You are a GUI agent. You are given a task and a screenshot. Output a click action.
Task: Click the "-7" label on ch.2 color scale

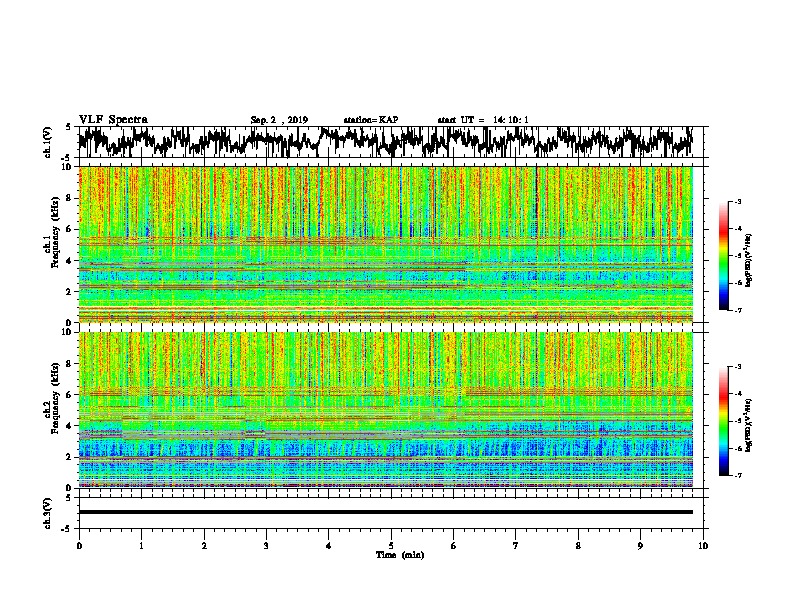(738, 476)
